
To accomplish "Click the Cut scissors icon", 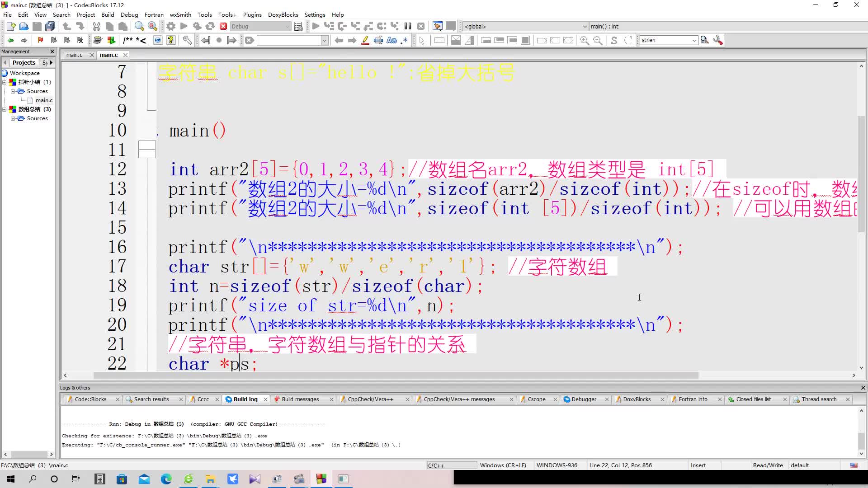I will pos(96,26).
